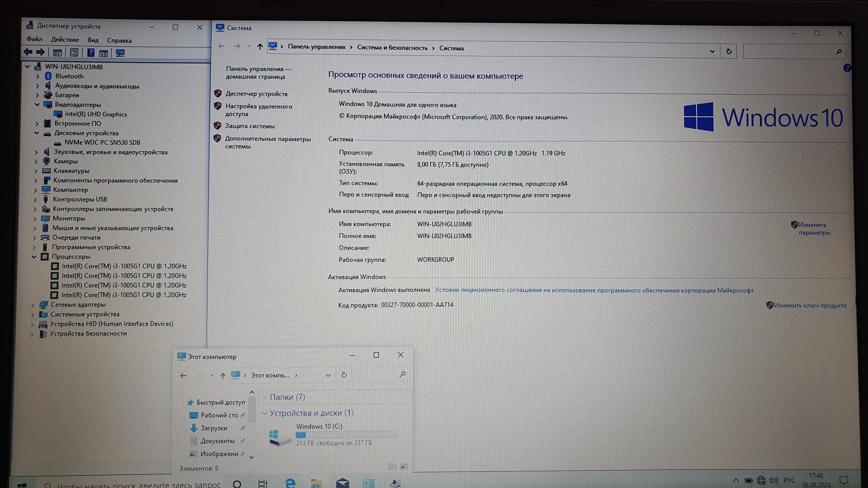Select Intel(R) UHD Graphics device
Image resolution: width=868 pixels, height=488 pixels.
click(x=96, y=114)
